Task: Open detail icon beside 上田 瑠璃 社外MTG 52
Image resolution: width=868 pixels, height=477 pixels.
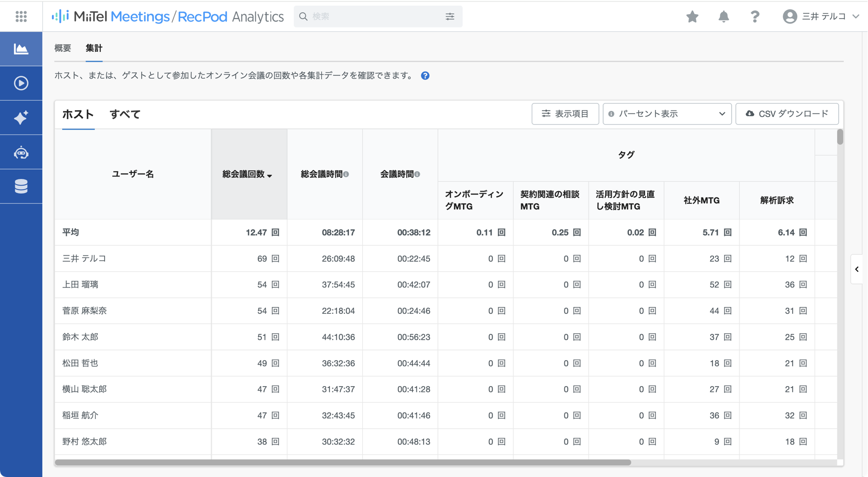Action: tap(727, 285)
